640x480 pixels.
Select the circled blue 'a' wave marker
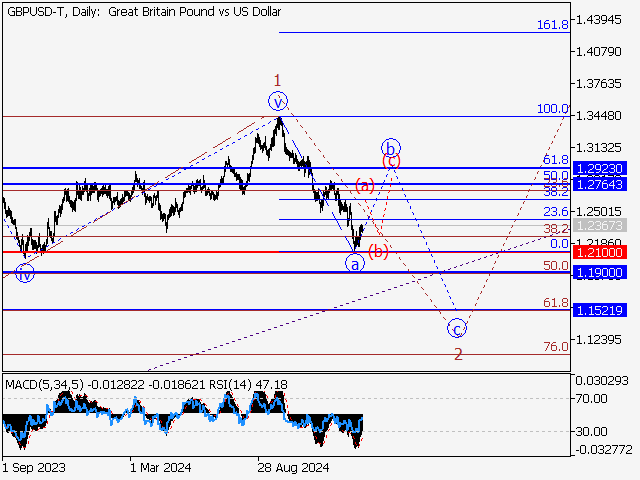pos(354,263)
